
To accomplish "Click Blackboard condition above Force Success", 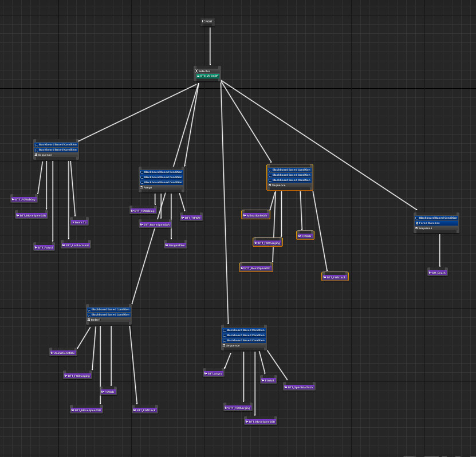I will pyautogui.click(x=436, y=218).
